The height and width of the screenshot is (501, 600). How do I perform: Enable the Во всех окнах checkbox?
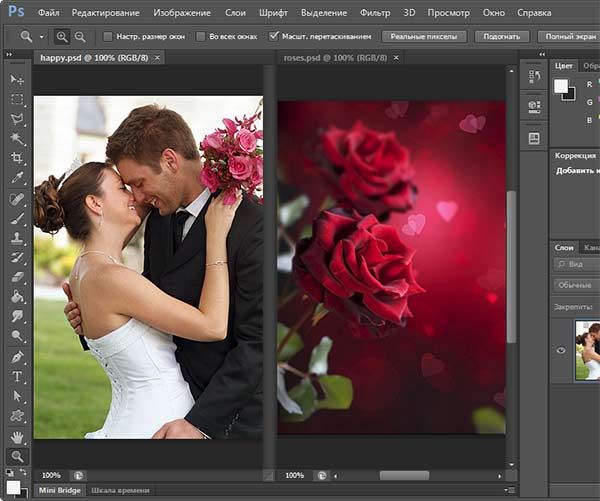(x=201, y=36)
